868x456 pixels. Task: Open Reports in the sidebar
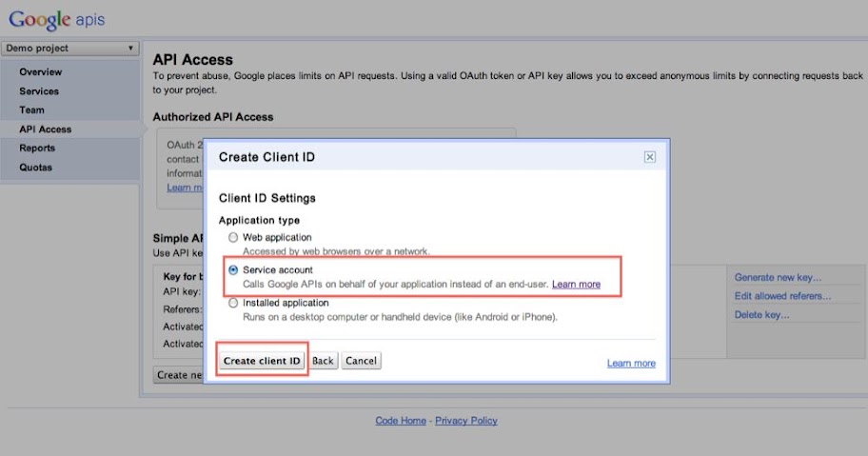tap(37, 149)
